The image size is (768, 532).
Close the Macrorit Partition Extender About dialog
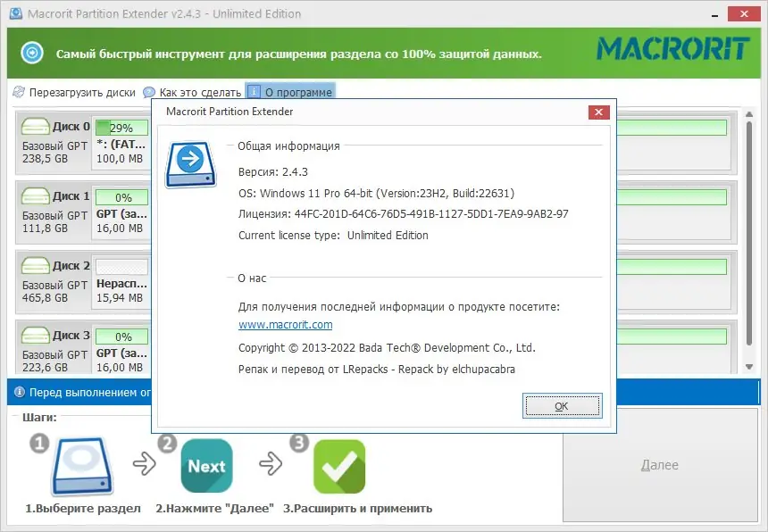click(598, 112)
